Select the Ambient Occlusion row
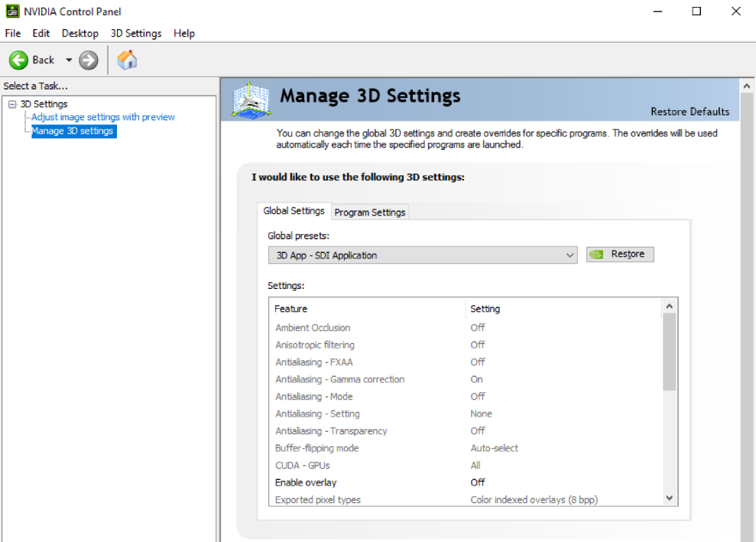 466,328
